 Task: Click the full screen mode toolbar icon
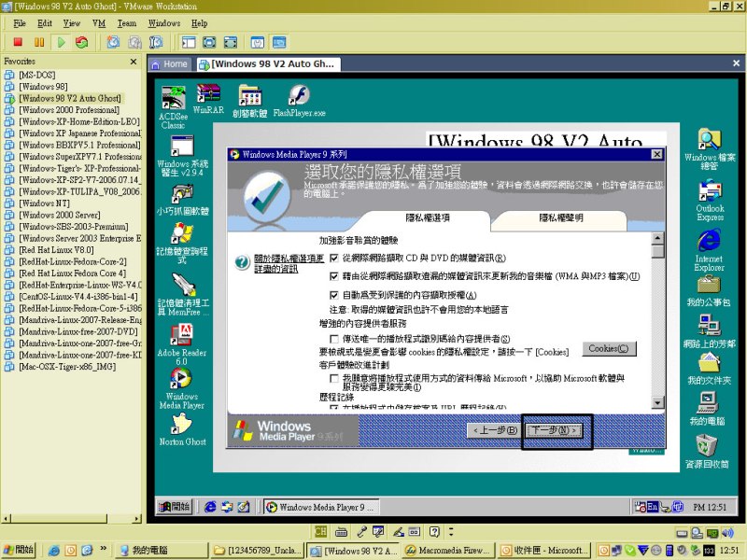[209, 42]
